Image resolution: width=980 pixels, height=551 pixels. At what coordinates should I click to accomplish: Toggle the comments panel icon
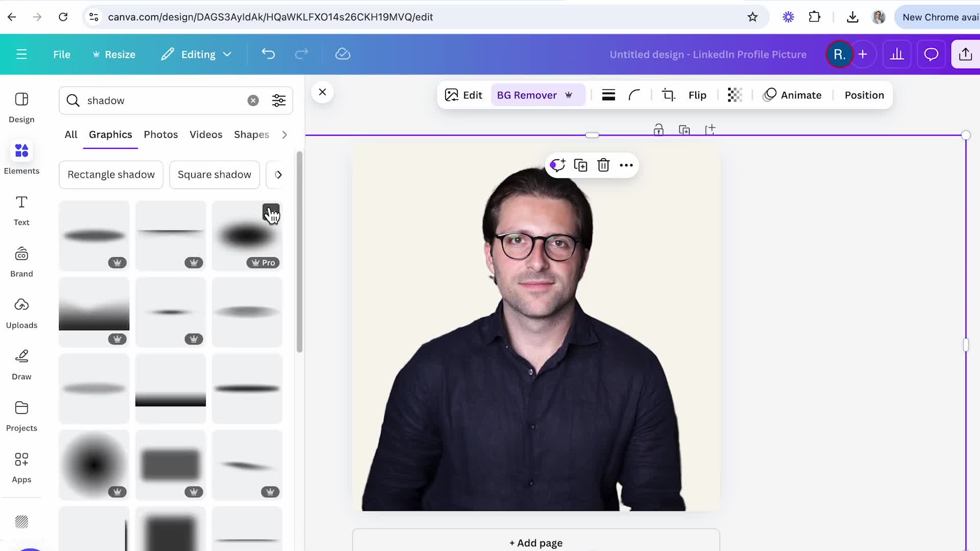point(931,54)
